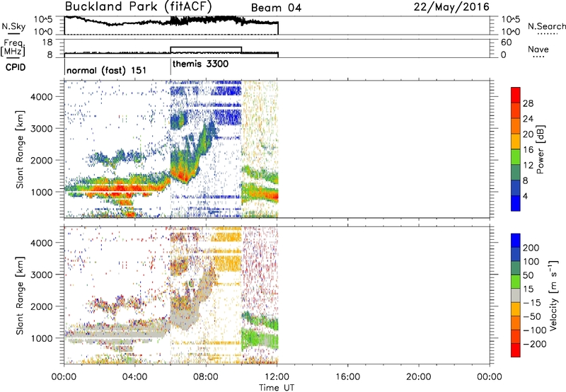Click the 'Nave' legend label
The width and height of the screenshot is (566, 392).
pos(538,49)
